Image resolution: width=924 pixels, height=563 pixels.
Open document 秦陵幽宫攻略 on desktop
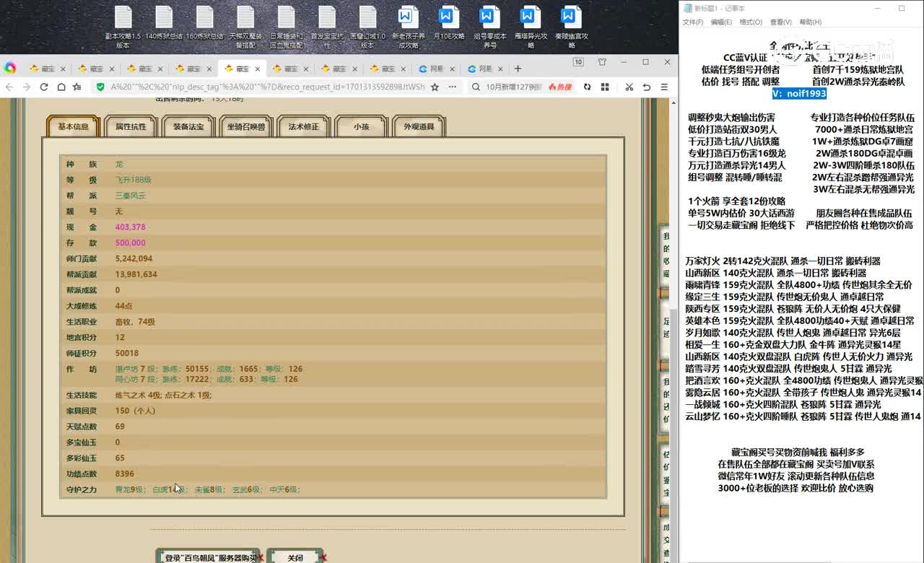click(571, 27)
